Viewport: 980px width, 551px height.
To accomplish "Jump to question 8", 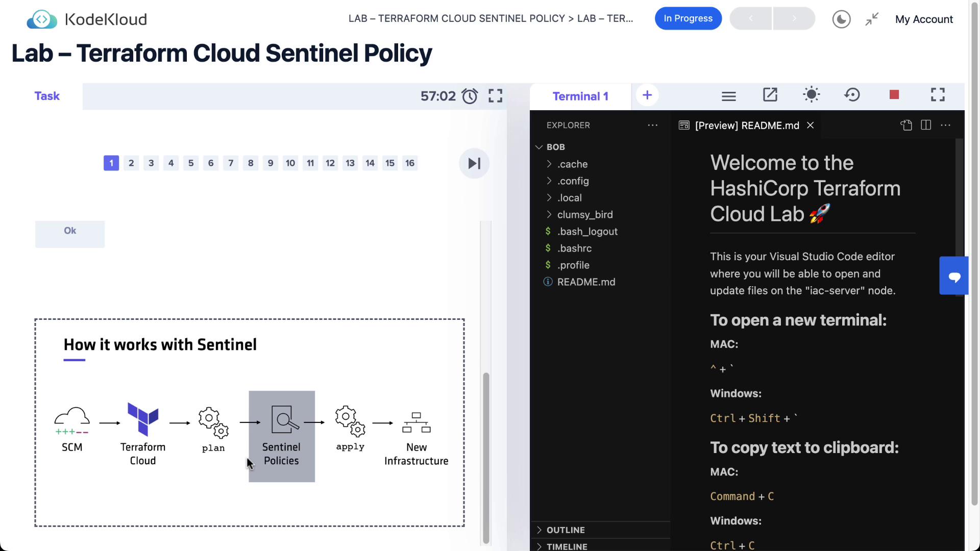I will click(x=251, y=163).
